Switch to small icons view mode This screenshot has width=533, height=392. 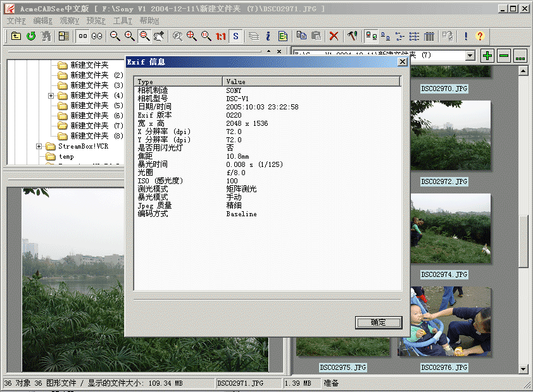386,36
